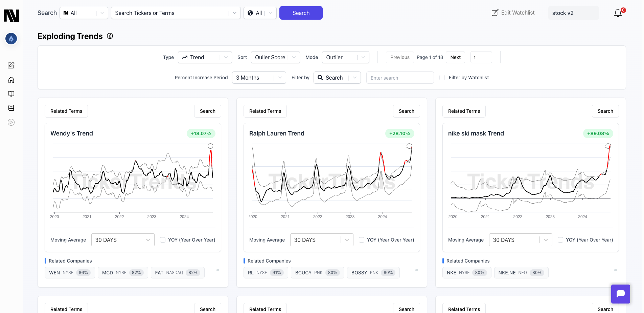Open the 3 Months period dropdown

pos(259,78)
